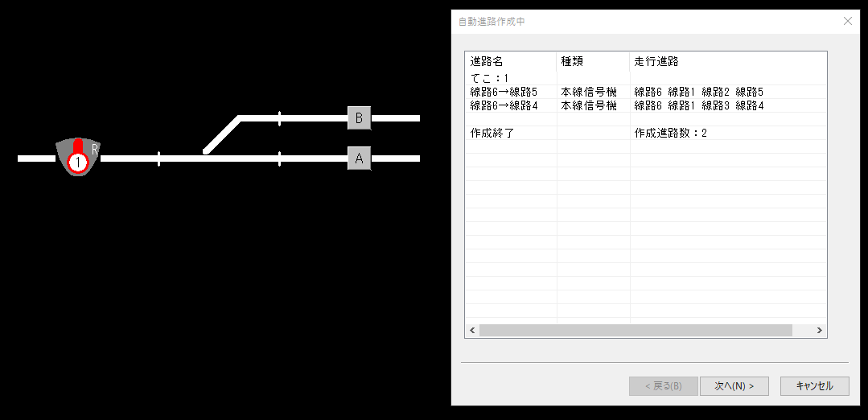Click the horizontal scrollbar thumb in the list

pyautogui.click(x=636, y=331)
